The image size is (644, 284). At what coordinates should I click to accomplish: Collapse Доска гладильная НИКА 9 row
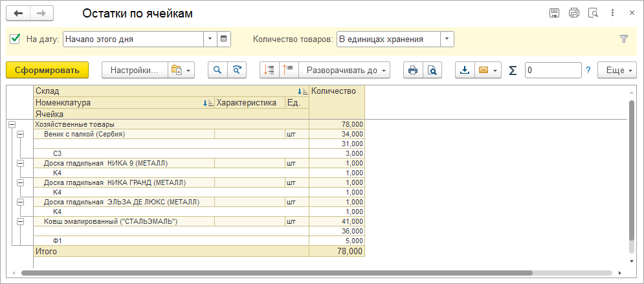click(x=20, y=163)
